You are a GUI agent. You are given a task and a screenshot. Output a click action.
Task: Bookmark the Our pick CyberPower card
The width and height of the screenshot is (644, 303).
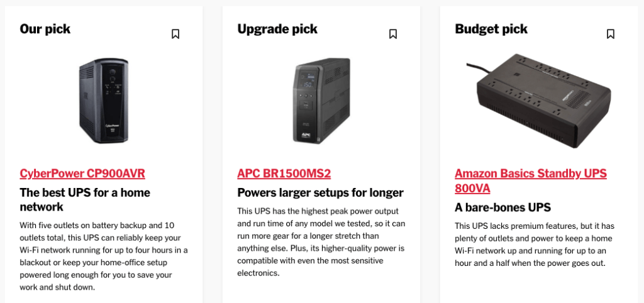point(175,34)
